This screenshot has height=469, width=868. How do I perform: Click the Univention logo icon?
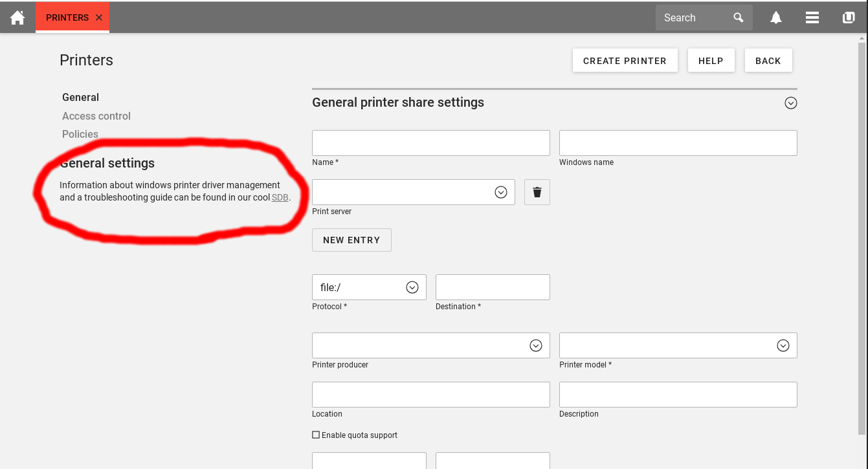(x=849, y=17)
